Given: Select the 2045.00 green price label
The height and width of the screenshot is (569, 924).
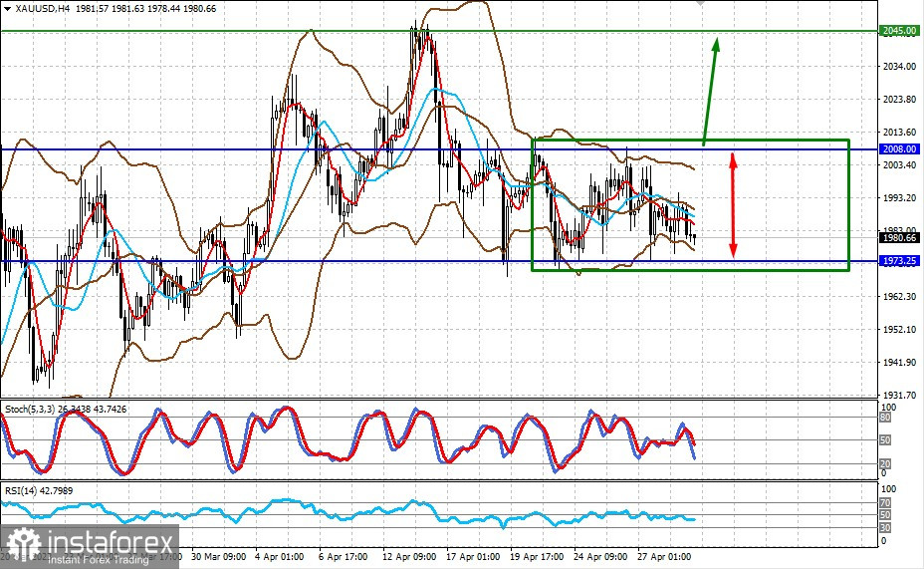Looking at the screenshot, I should (899, 31).
